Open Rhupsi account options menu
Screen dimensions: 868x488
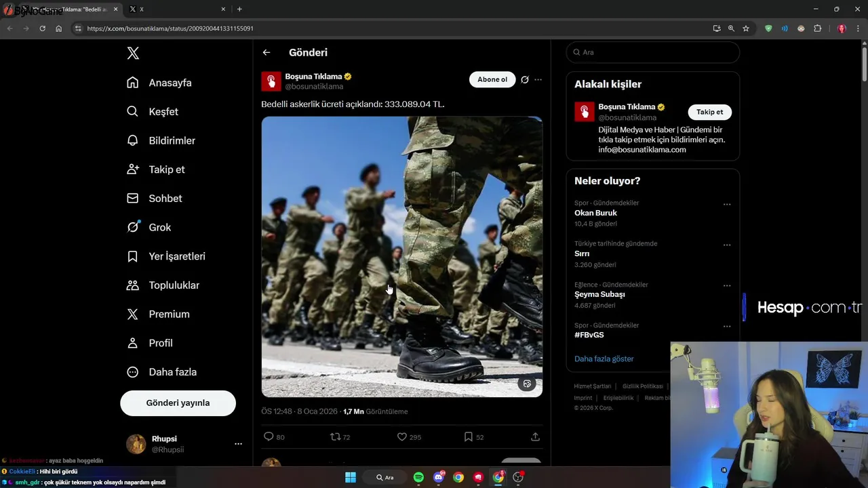pyautogui.click(x=238, y=444)
